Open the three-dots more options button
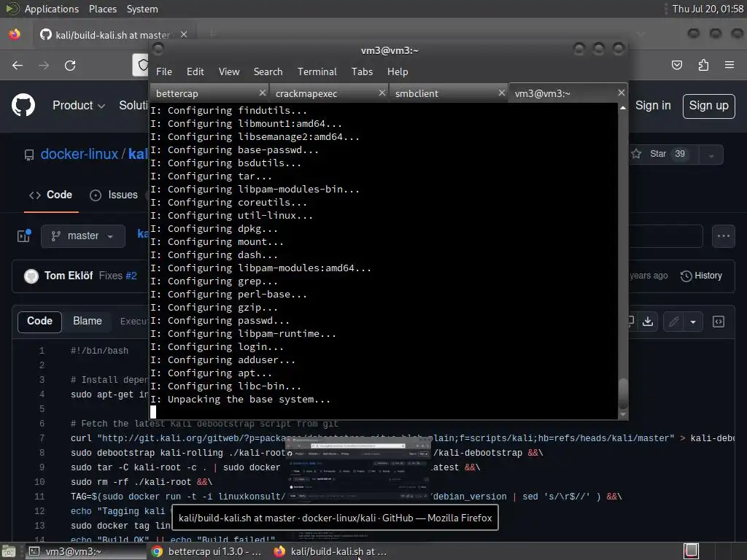The image size is (747, 560). point(723,236)
